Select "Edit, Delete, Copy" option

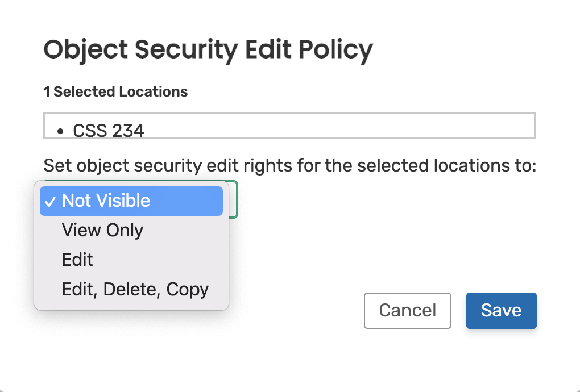135,290
